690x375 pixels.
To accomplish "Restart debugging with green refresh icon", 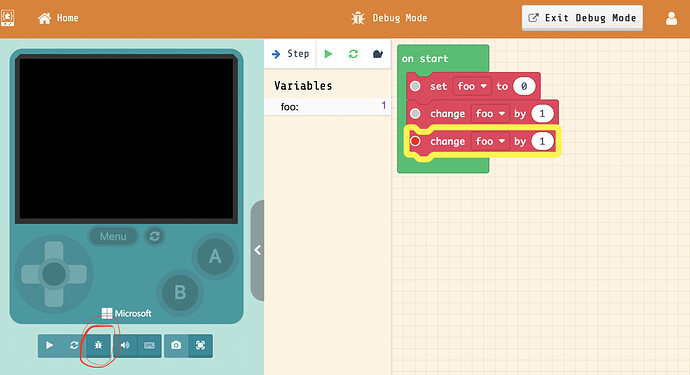I will click(353, 54).
